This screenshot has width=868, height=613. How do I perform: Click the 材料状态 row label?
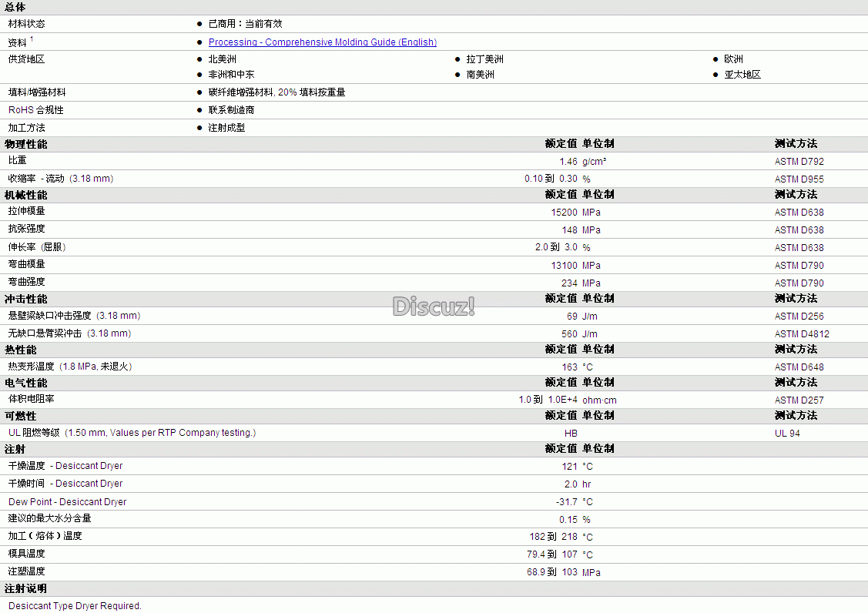coord(26,24)
